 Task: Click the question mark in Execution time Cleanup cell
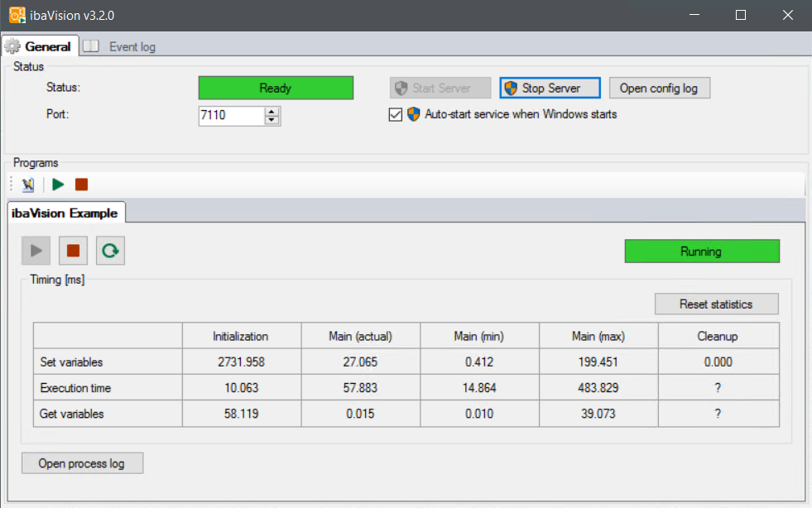point(718,388)
